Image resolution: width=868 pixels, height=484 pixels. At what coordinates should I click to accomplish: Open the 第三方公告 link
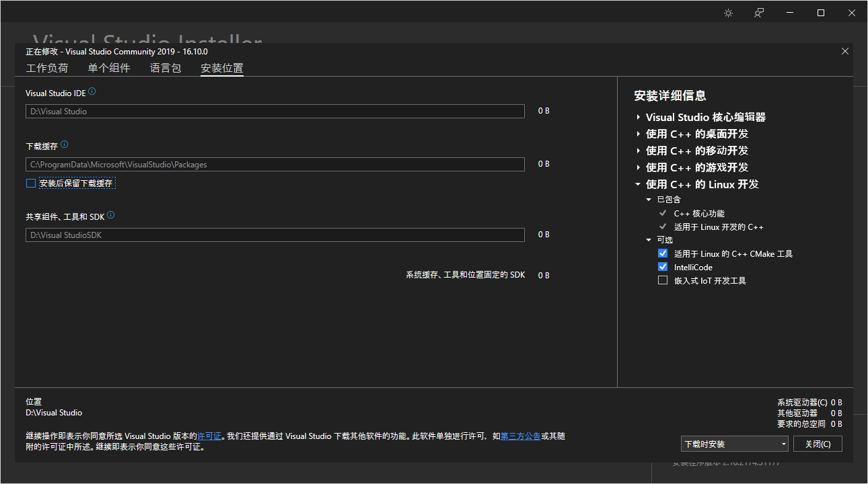coord(520,436)
